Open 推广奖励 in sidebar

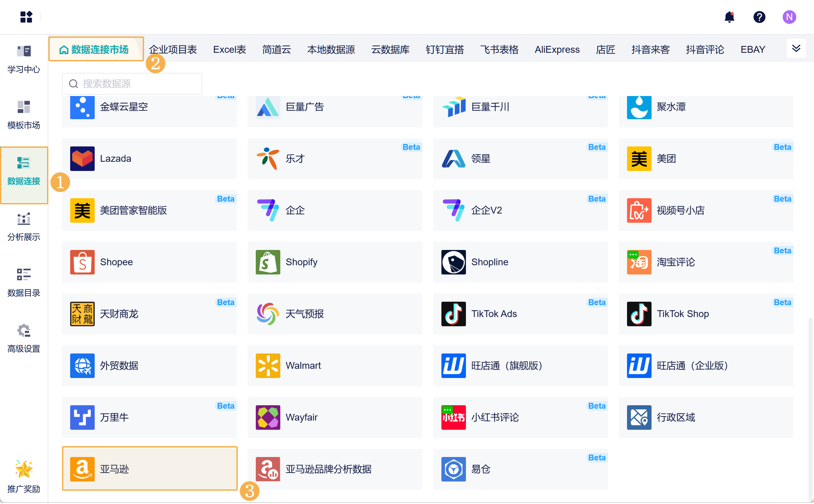[24, 477]
